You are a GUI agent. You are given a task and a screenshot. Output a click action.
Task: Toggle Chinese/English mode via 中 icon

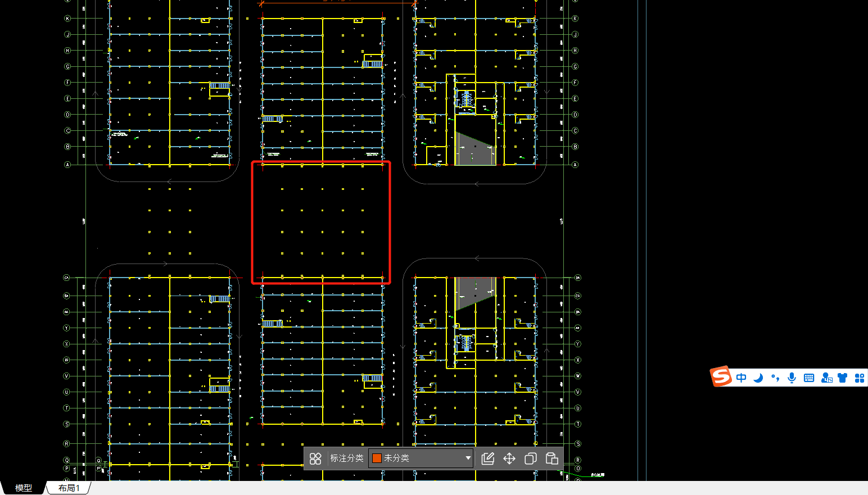[742, 378]
